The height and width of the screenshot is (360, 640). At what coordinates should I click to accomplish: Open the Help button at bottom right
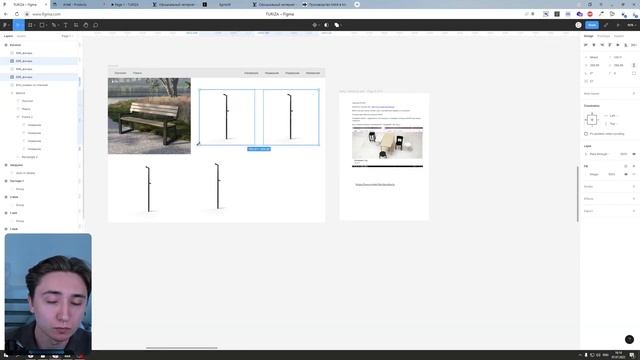point(629,339)
